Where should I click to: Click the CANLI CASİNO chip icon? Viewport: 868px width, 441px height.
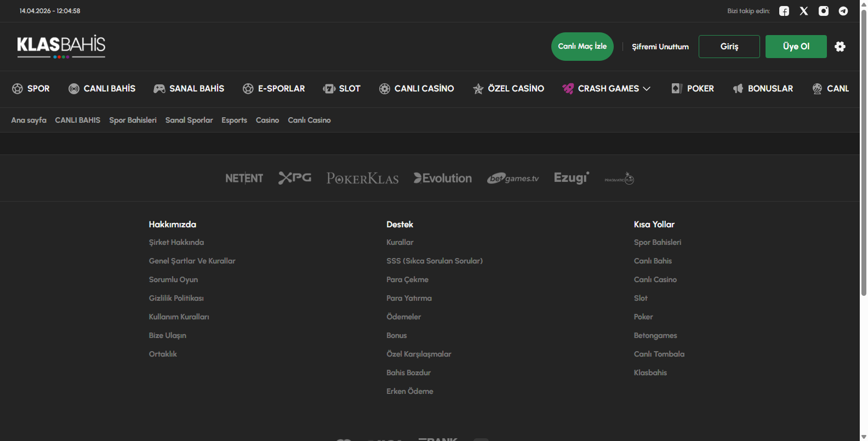click(385, 89)
